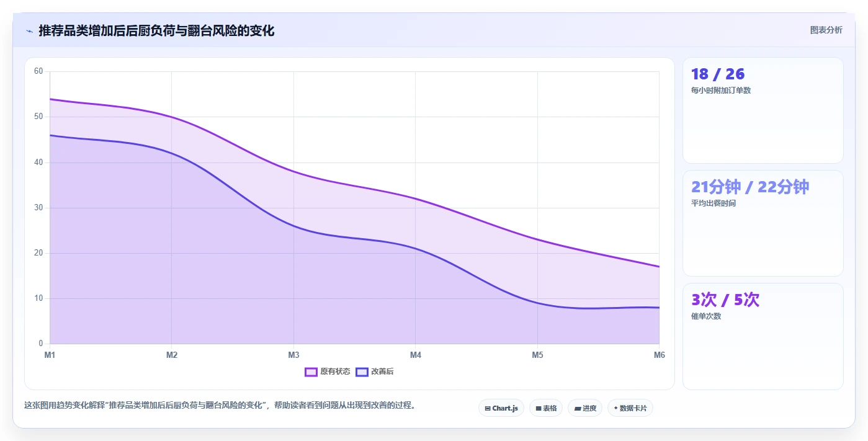Click the 进度 tag
Image resolution: width=868 pixels, height=441 pixels.
(x=585, y=408)
